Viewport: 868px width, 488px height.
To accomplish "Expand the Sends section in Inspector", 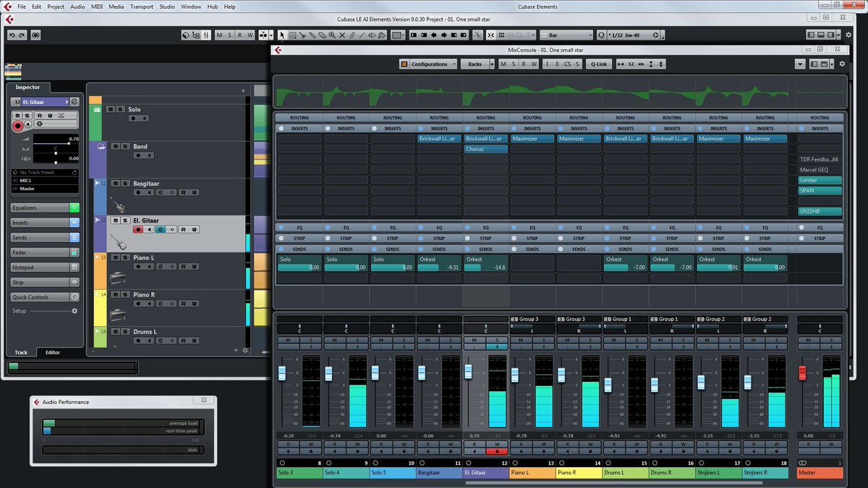I will pyautogui.click(x=41, y=237).
